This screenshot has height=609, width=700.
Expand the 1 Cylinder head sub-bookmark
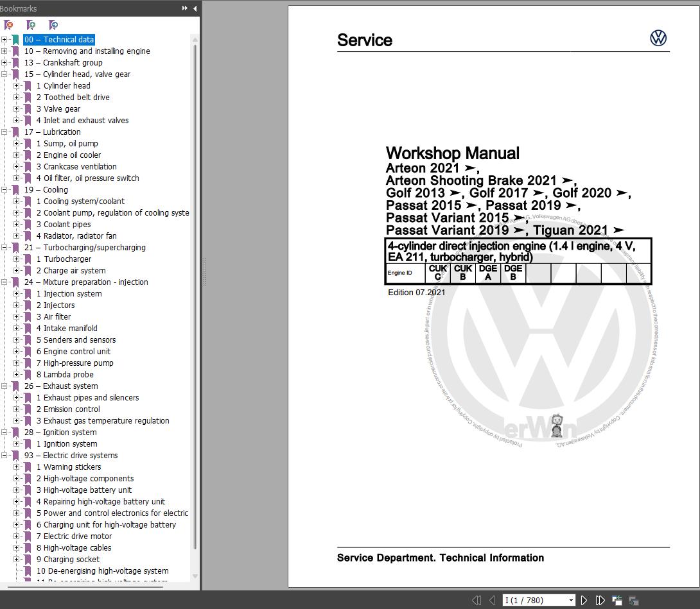pos(16,85)
